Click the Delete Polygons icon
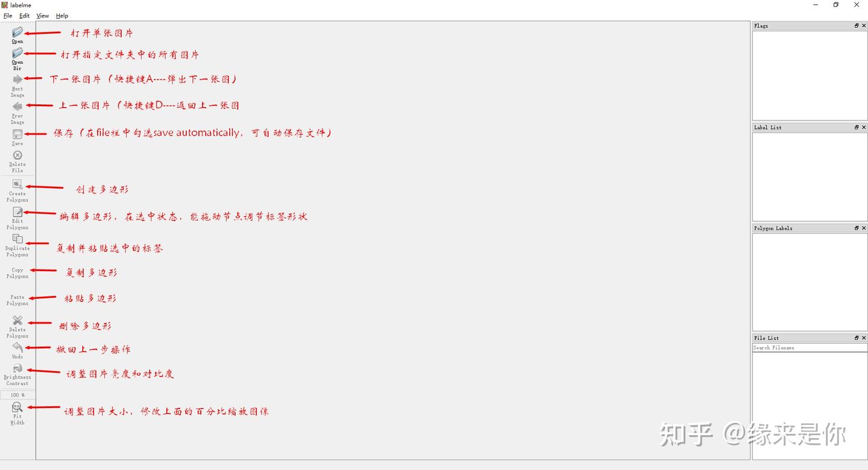 [17, 321]
